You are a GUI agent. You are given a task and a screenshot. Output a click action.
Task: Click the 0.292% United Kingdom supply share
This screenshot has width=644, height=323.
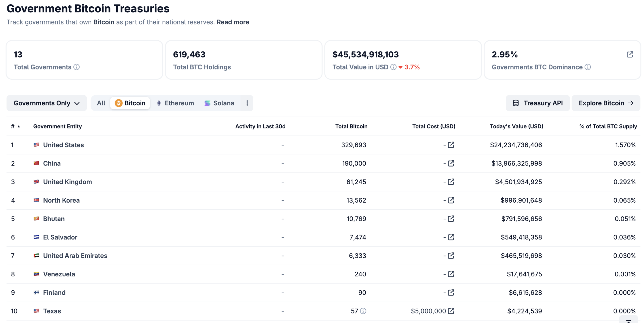coord(624,182)
